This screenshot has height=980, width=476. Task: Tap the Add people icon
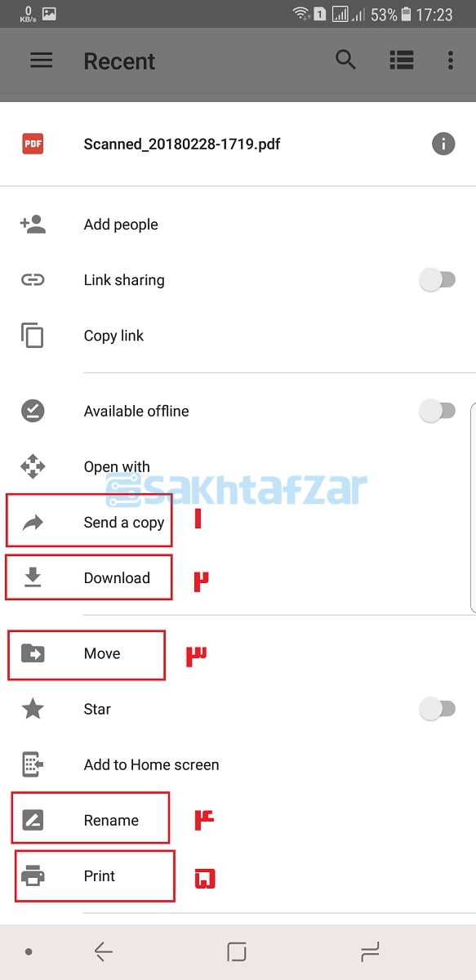[x=33, y=225]
